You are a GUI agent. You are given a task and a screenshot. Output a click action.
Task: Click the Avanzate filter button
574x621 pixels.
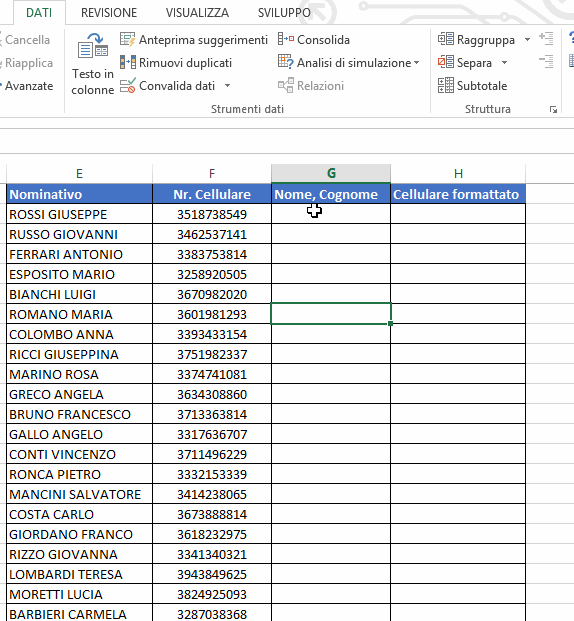pos(27,86)
